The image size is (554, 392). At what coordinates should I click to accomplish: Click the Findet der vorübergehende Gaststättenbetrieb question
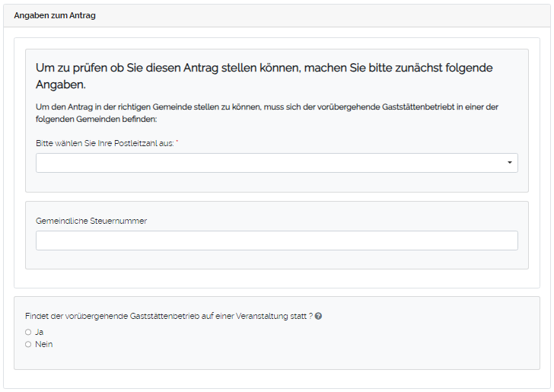point(169,316)
